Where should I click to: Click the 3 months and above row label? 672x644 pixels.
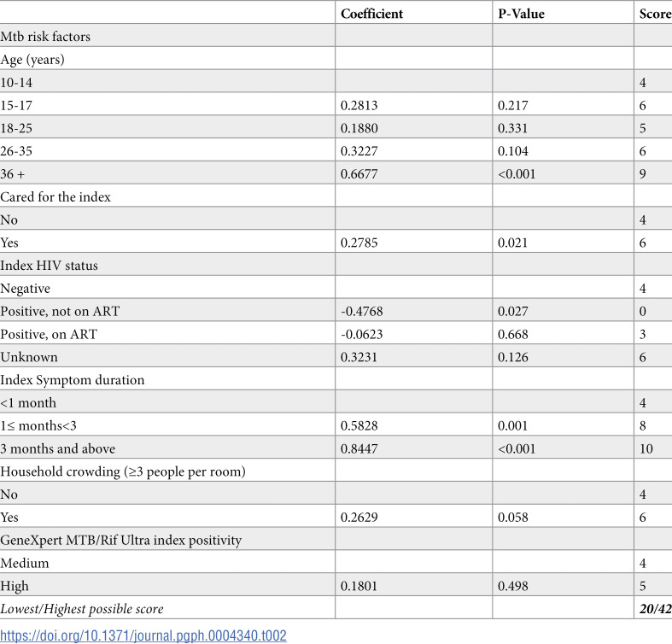pyautogui.click(x=57, y=448)
